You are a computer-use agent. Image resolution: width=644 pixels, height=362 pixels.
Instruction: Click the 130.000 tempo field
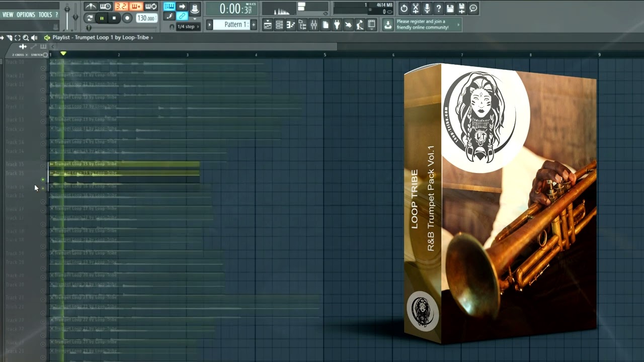click(x=146, y=18)
